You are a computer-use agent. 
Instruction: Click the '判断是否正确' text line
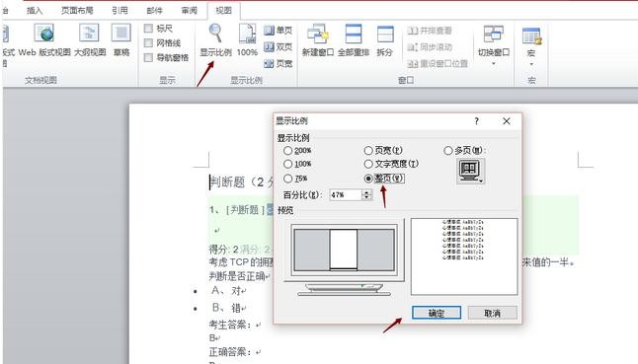(240, 276)
